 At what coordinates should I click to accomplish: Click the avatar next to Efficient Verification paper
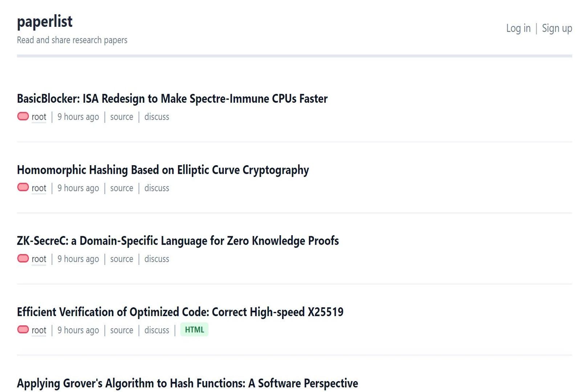pyautogui.click(x=22, y=330)
